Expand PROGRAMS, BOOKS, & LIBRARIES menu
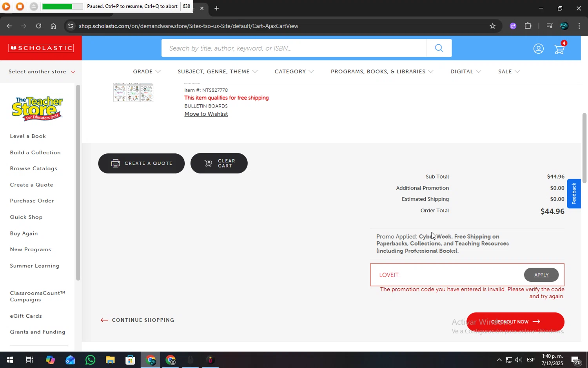The width and height of the screenshot is (588, 368). tap(382, 71)
